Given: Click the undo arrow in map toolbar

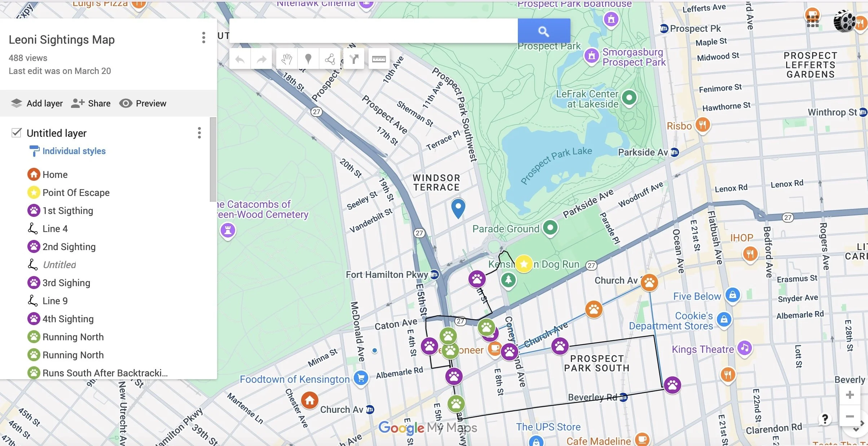Looking at the screenshot, I should point(240,59).
